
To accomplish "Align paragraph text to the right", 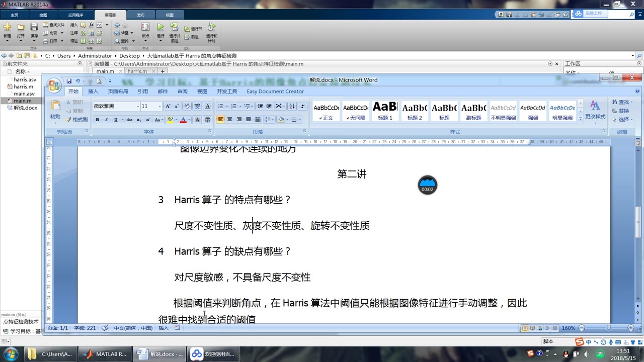I will [x=239, y=120].
